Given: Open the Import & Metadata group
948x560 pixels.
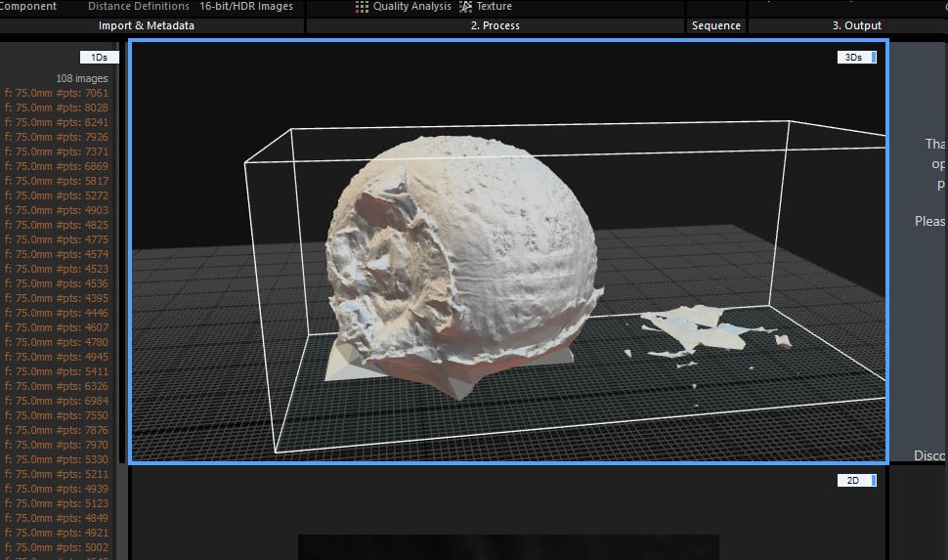Looking at the screenshot, I should (x=147, y=25).
